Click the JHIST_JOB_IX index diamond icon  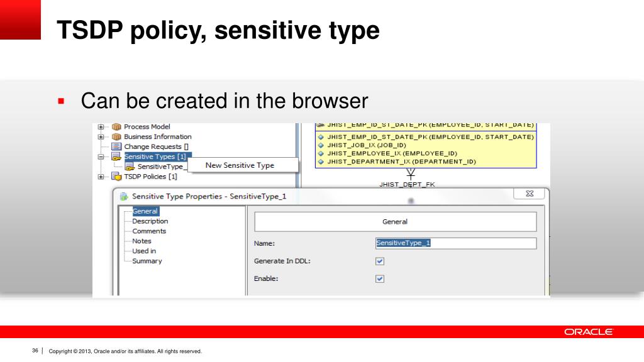pos(321,145)
